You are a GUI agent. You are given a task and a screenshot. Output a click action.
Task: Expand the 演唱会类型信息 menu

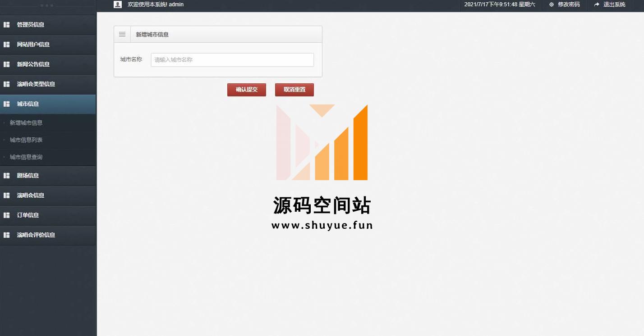(48, 84)
